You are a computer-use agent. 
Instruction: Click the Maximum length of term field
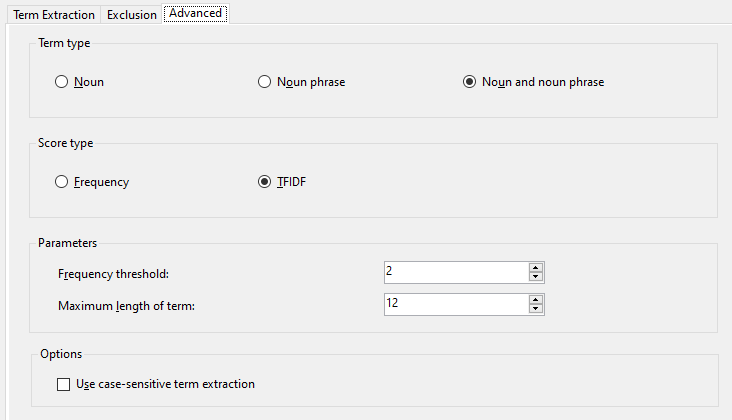click(x=455, y=303)
